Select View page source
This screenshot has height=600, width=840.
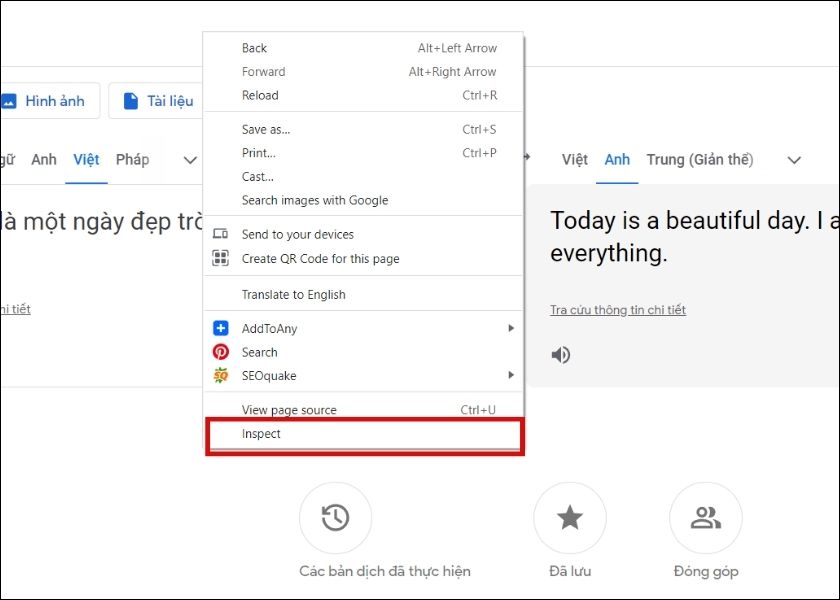(x=289, y=409)
